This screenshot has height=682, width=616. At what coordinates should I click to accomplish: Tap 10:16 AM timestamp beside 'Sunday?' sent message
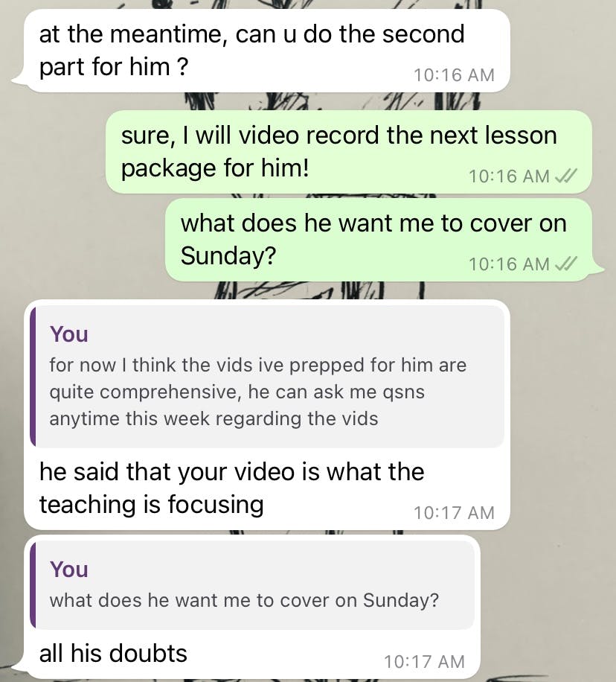point(509,264)
